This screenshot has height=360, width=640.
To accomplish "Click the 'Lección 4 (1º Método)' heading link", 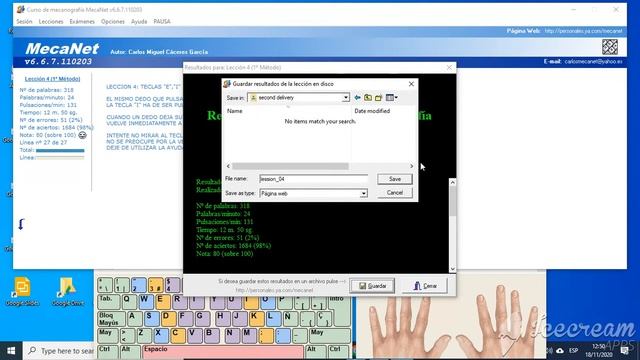I will pos(52,79).
